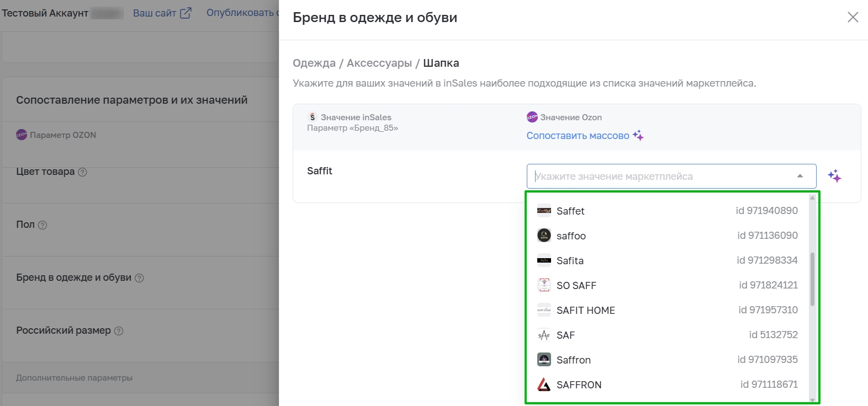The image size is (868, 406).
Task: Click the Шапка breadcrumb text
Action: coord(441,63)
